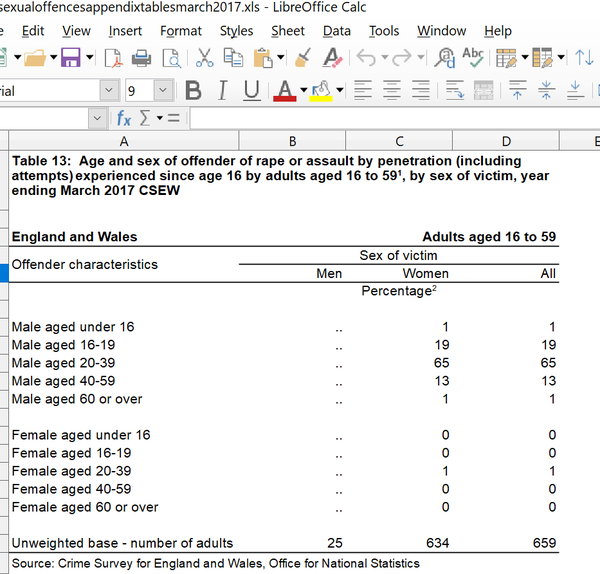The width and height of the screenshot is (600, 574).
Task: Open the Function Wizard fx
Action: (124, 118)
